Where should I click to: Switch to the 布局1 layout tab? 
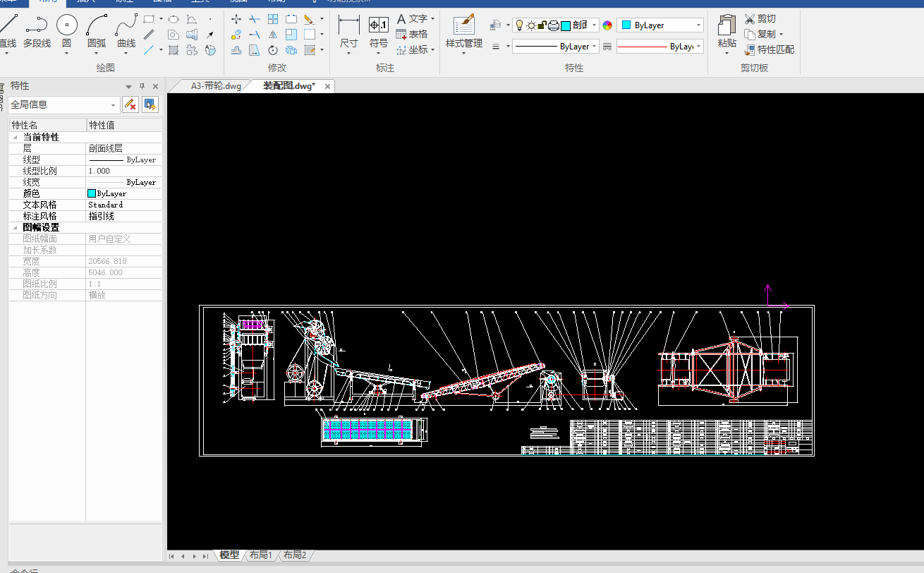point(260,555)
